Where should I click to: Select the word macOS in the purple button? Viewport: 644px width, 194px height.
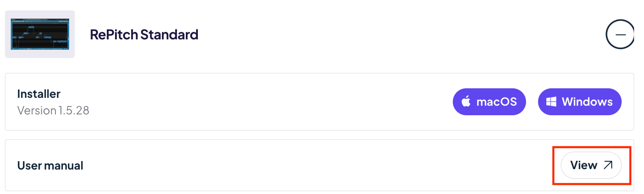[497, 102]
